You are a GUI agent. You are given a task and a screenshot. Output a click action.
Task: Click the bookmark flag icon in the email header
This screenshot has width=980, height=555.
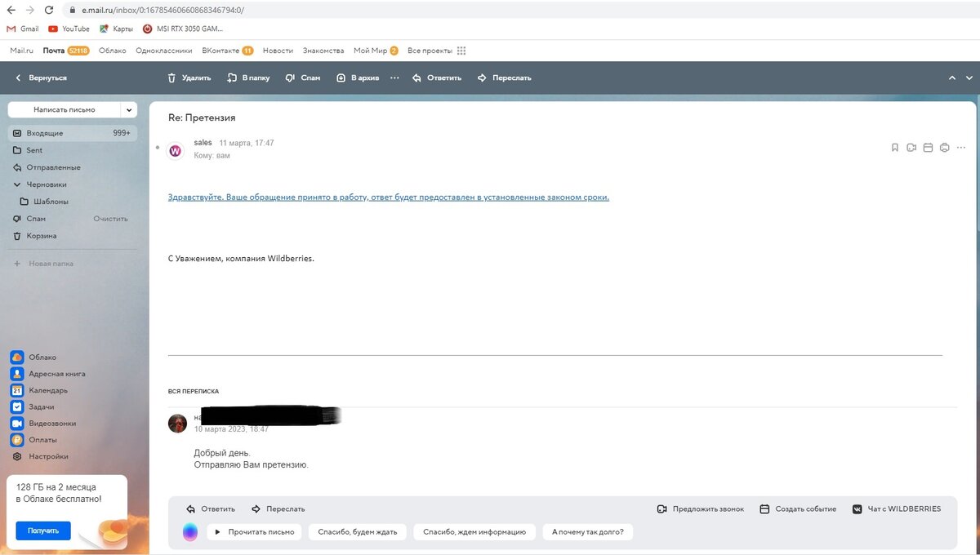[895, 148]
